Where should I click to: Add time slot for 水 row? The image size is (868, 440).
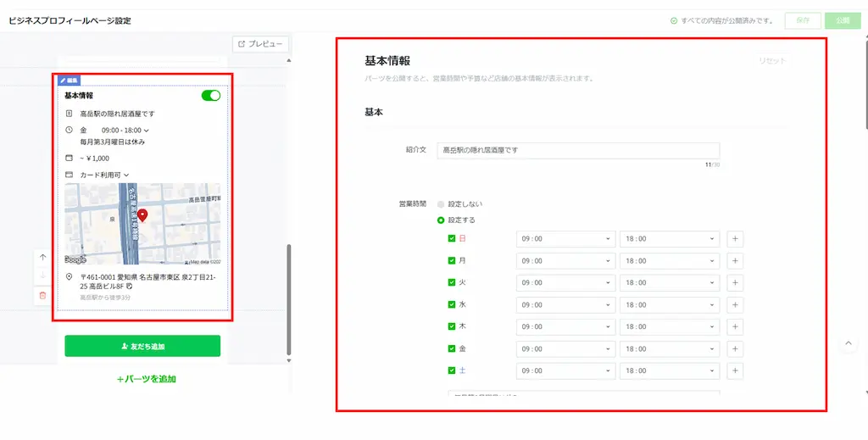click(x=735, y=305)
